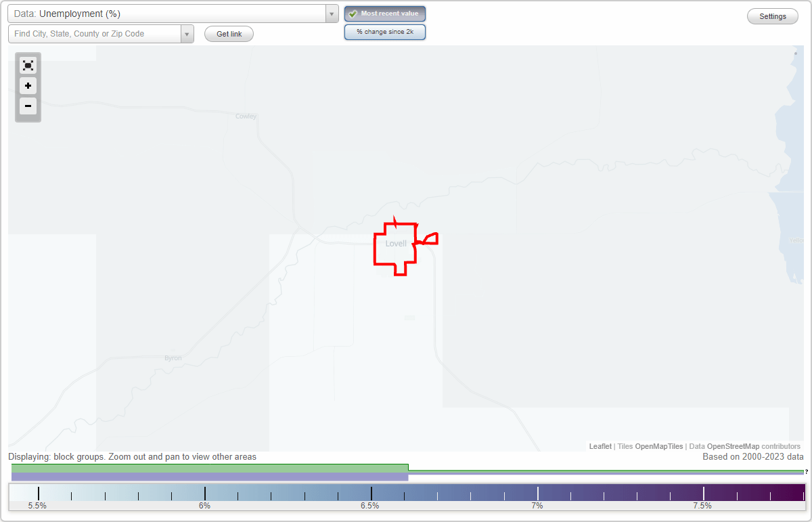Click the location search dropdown arrow

coord(187,33)
